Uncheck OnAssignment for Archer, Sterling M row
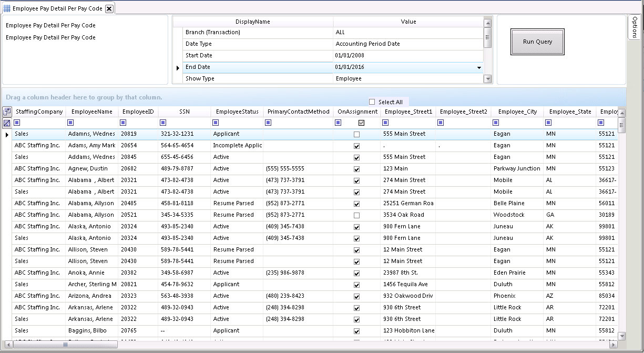Screen dimensions: 644x353 pyautogui.click(x=357, y=285)
